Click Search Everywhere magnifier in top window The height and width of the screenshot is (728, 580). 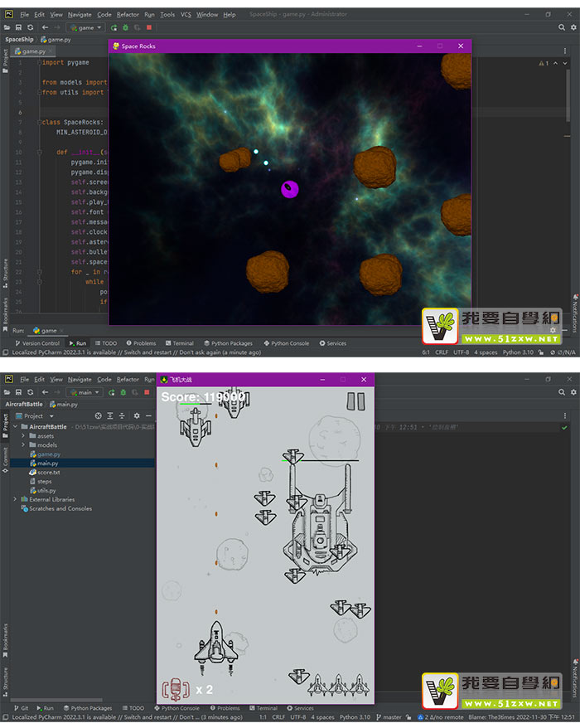tap(562, 27)
